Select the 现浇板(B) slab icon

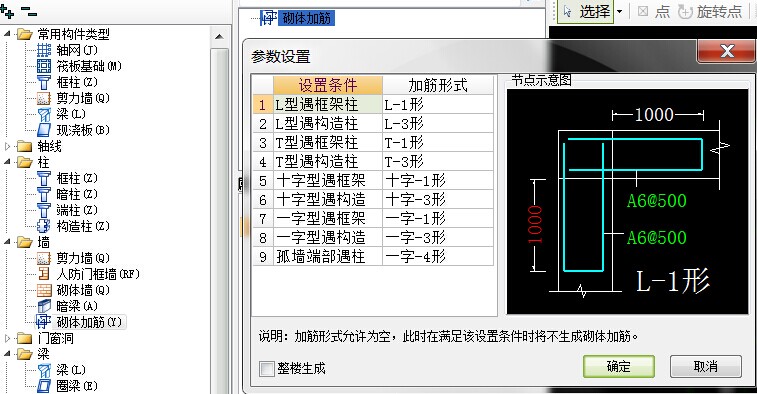click(x=44, y=130)
